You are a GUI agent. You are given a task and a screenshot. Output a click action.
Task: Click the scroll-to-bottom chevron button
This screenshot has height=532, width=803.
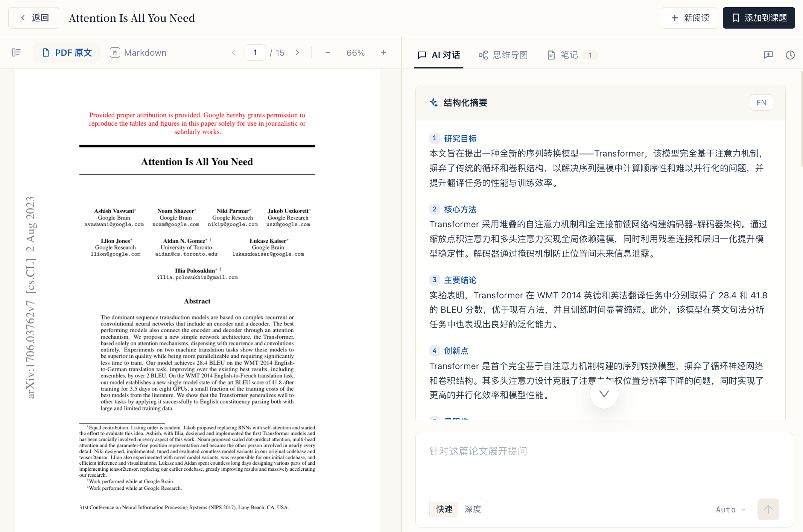(x=604, y=394)
